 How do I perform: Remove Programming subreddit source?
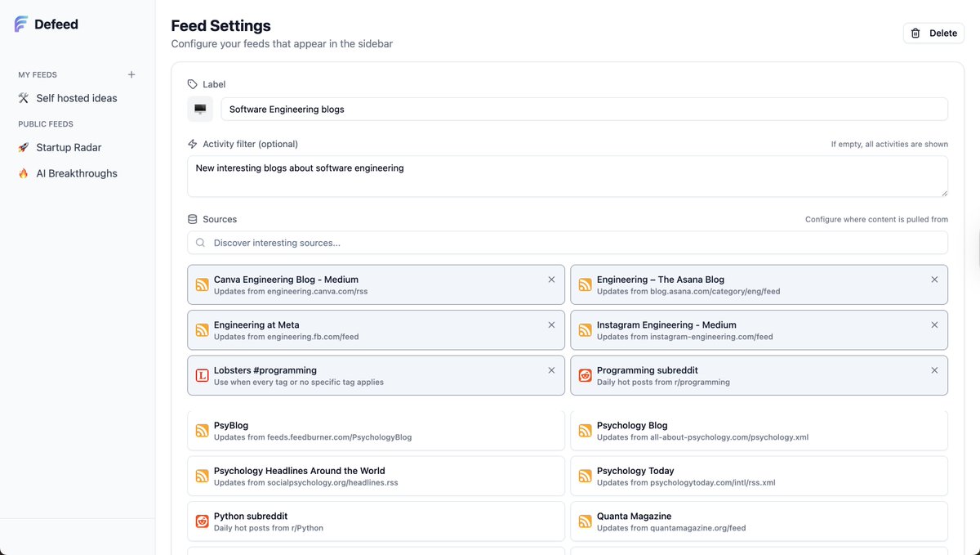click(934, 370)
